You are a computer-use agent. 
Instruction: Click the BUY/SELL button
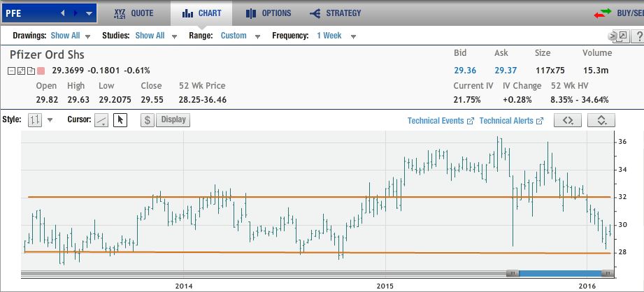coord(619,13)
